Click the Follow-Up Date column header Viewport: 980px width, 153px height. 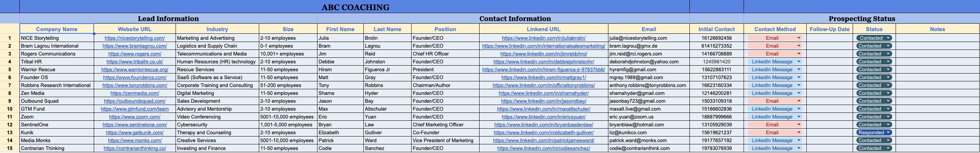click(829, 29)
